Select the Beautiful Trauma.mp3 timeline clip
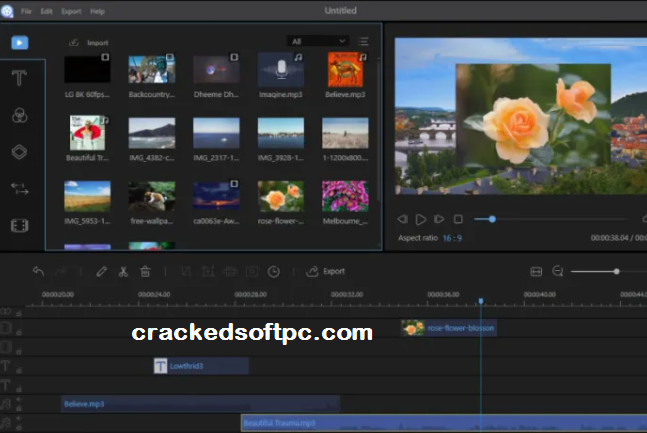This screenshot has width=647, height=433. (x=444, y=423)
